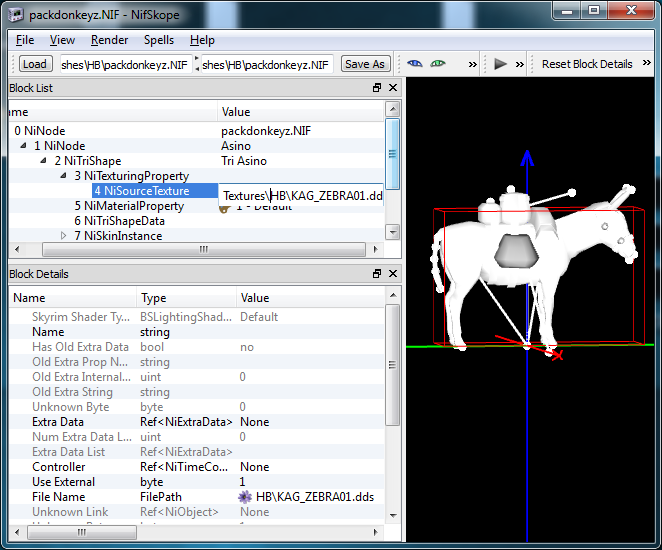Collapse the 3 NiTexturingProperty branch
The height and width of the screenshot is (550, 662).
coord(64,176)
